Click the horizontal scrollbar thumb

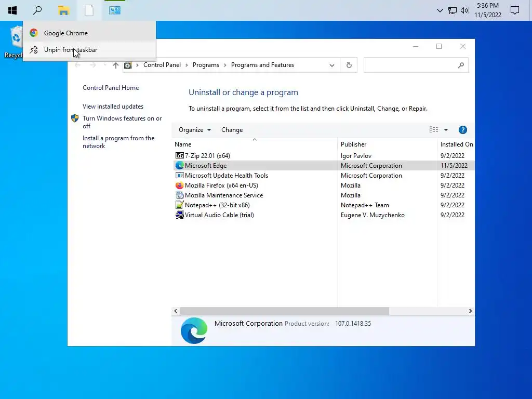(285, 311)
